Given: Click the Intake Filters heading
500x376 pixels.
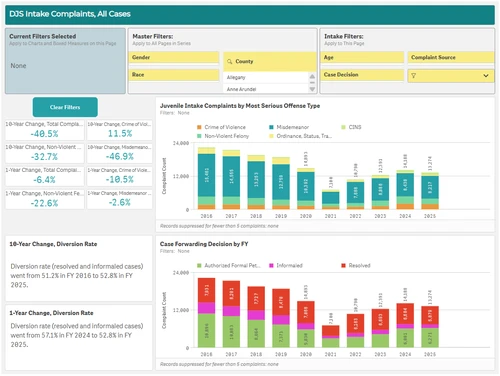Looking at the screenshot, I should (x=344, y=36).
